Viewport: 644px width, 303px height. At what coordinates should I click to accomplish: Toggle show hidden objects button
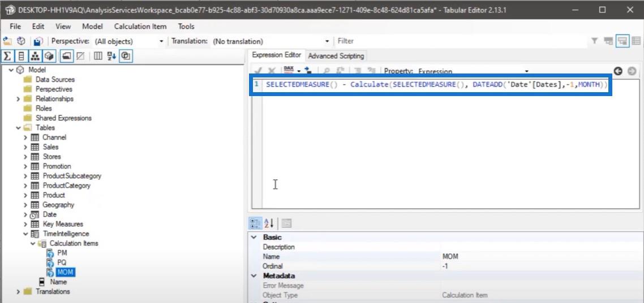pos(80,56)
